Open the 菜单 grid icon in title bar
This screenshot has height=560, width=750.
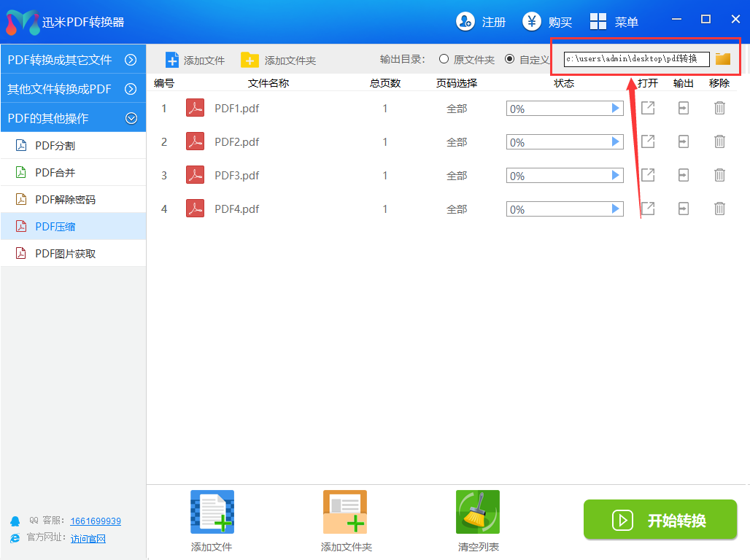tap(598, 22)
